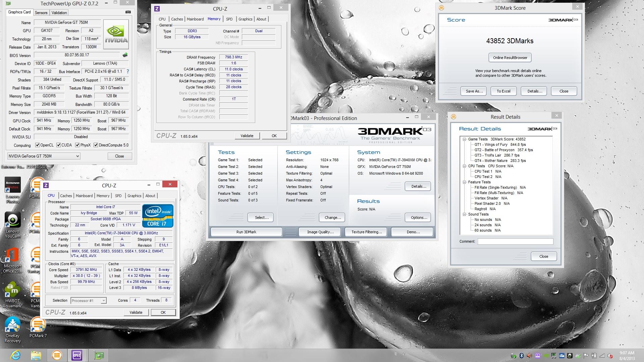Click the network signal bars tray icon

(602, 356)
